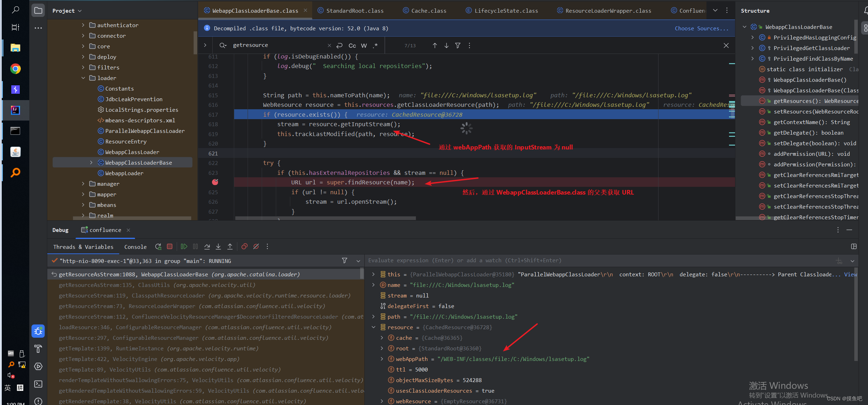Click the getresource search input field
Screen dimensions: 868x405
pyautogui.click(x=279, y=45)
